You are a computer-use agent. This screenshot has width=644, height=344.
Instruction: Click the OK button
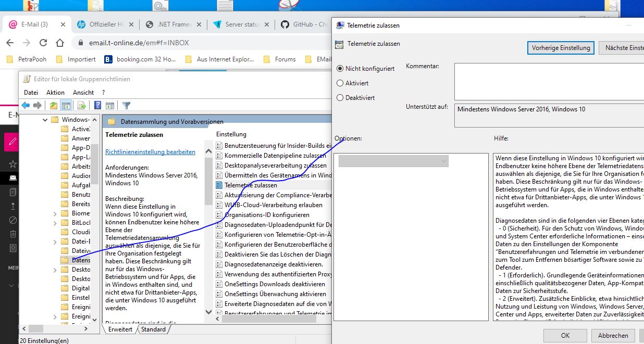point(565,336)
